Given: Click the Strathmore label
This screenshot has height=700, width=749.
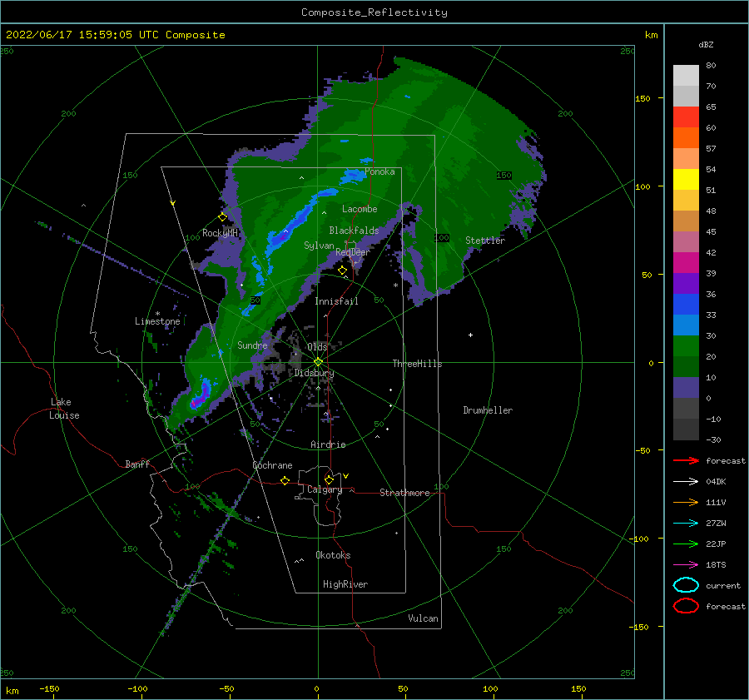Looking at the screenshot, I should 404,493.
